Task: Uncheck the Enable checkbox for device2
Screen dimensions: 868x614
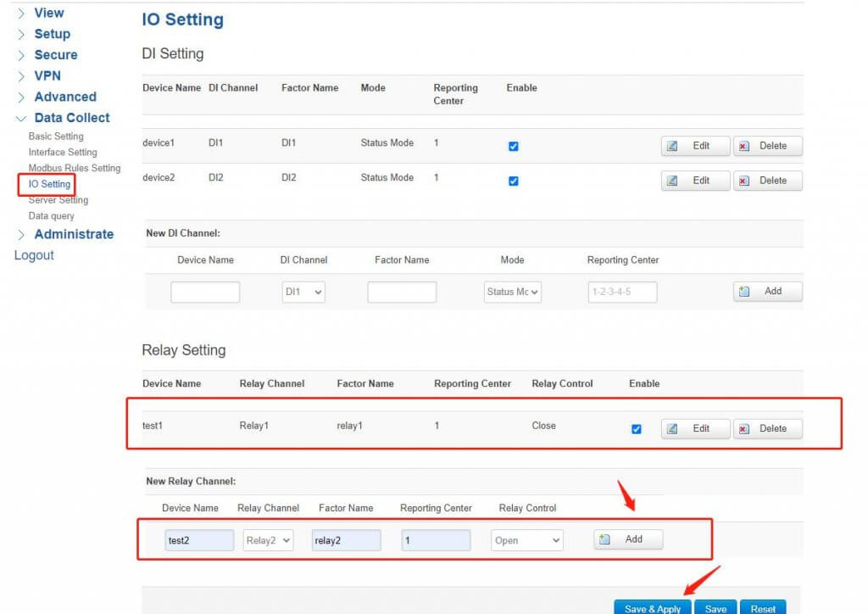Action: point(513,181)
